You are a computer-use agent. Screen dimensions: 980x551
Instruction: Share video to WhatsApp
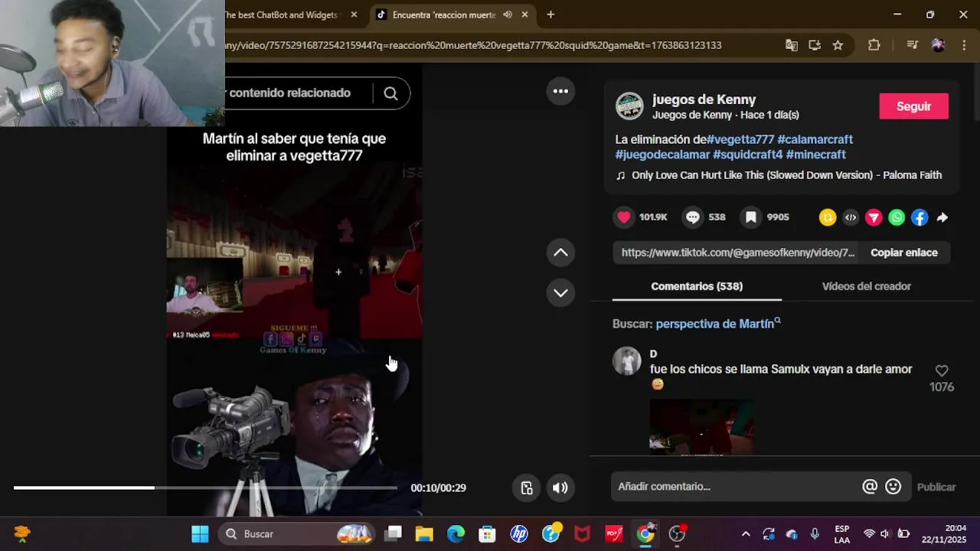pos(897,218)
